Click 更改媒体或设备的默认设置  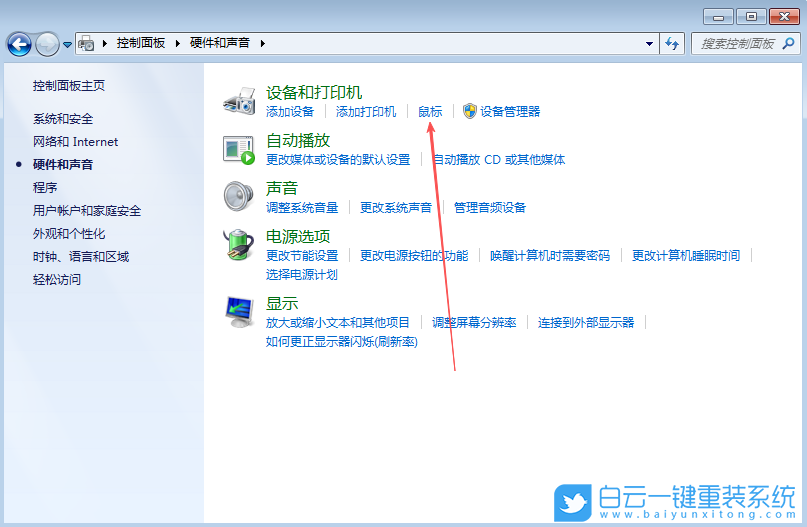click(x=338, y=160)
